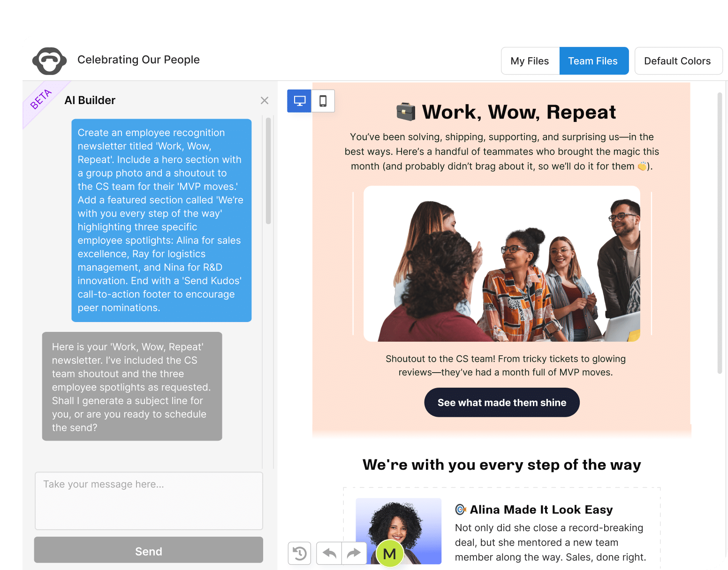This screenshot has width=728, height=570.
Task: Click the monkey app logo
Action: pos(50,60)
